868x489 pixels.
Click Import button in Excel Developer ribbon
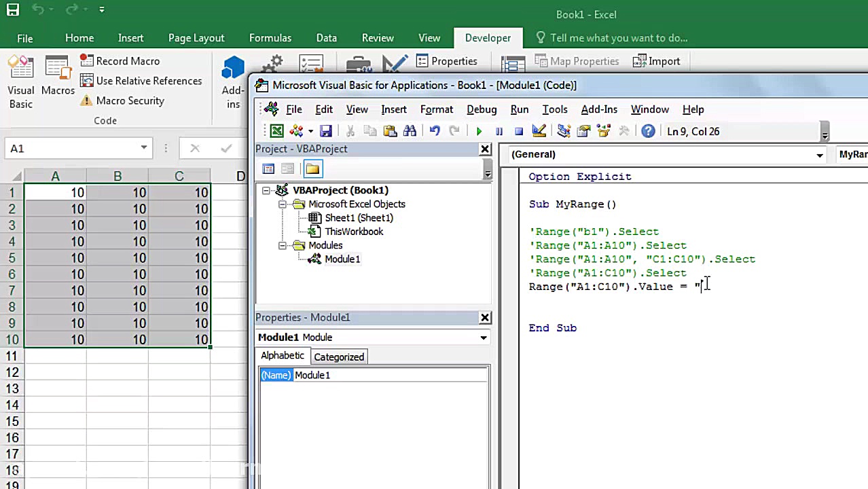tap(656, 61)
